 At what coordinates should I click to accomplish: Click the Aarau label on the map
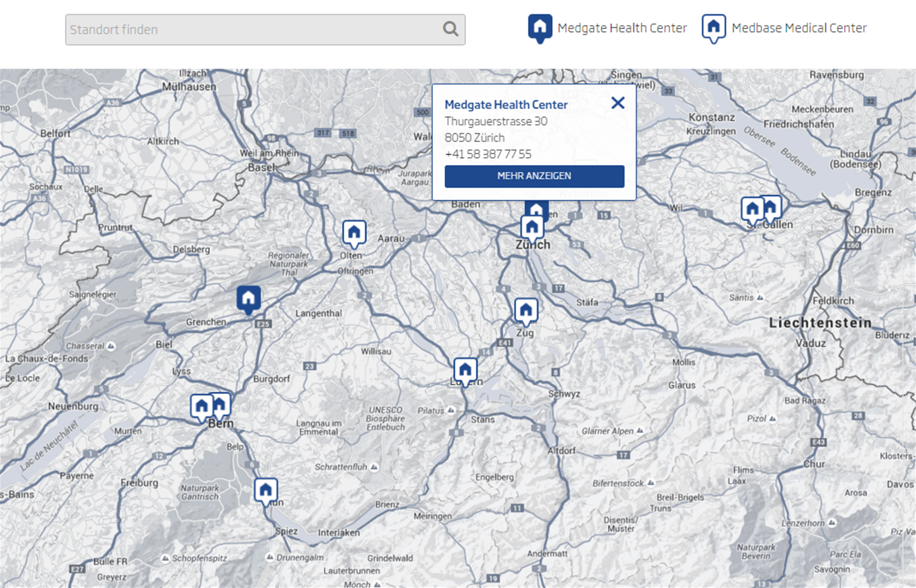click(391, 238)
